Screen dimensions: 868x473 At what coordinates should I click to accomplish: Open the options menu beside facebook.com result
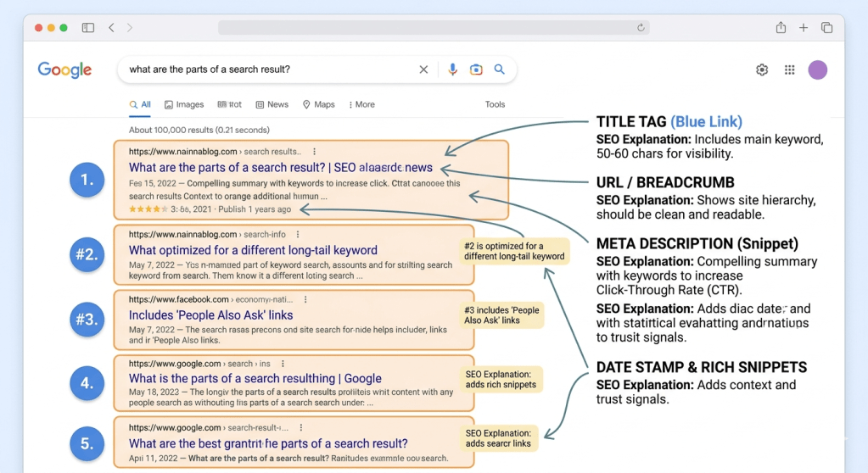click(305, 299)
